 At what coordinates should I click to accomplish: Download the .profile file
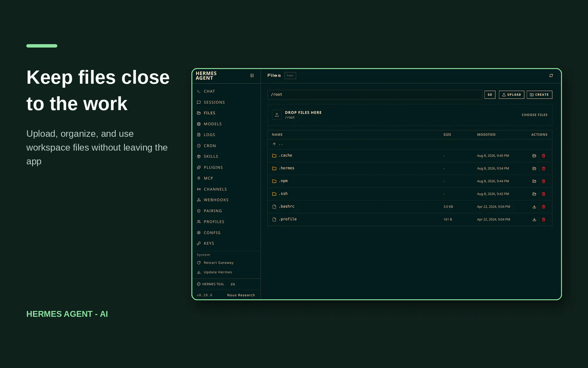coord(534,220)
